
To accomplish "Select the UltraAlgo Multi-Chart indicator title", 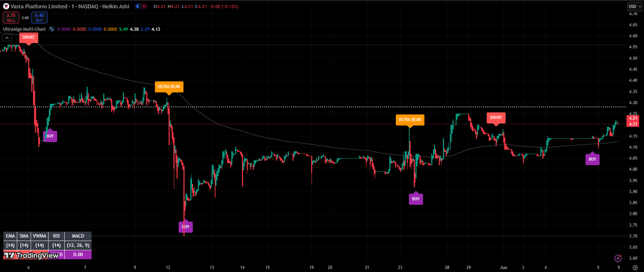I will 24,29.
